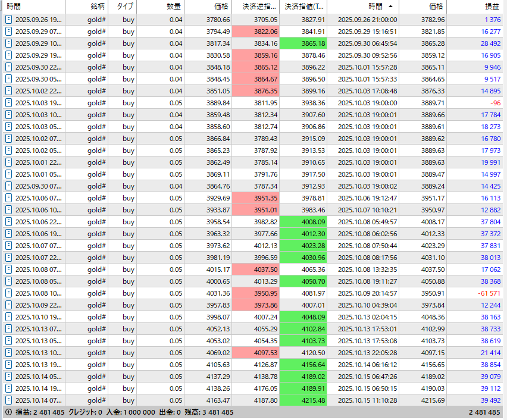Click the close time 2025.10.09 20:14:57
This screenshot has width=507, height=420.
coord(367,293)
